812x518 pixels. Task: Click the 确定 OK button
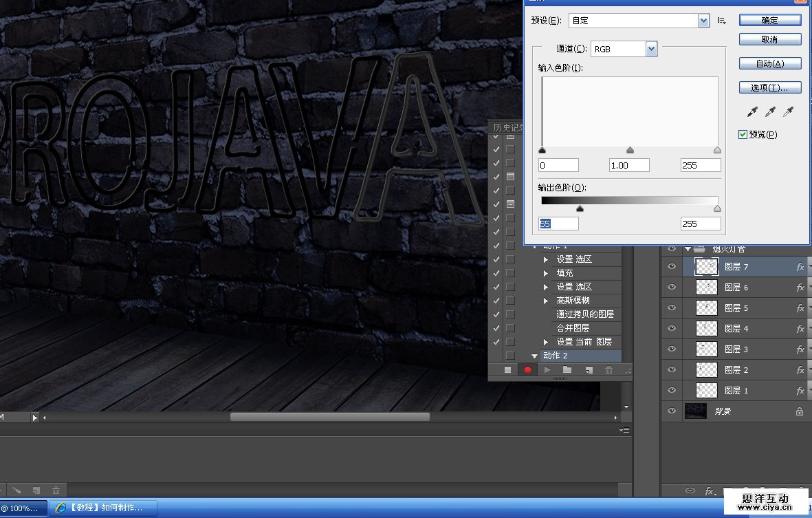click(x=769, y=21)
